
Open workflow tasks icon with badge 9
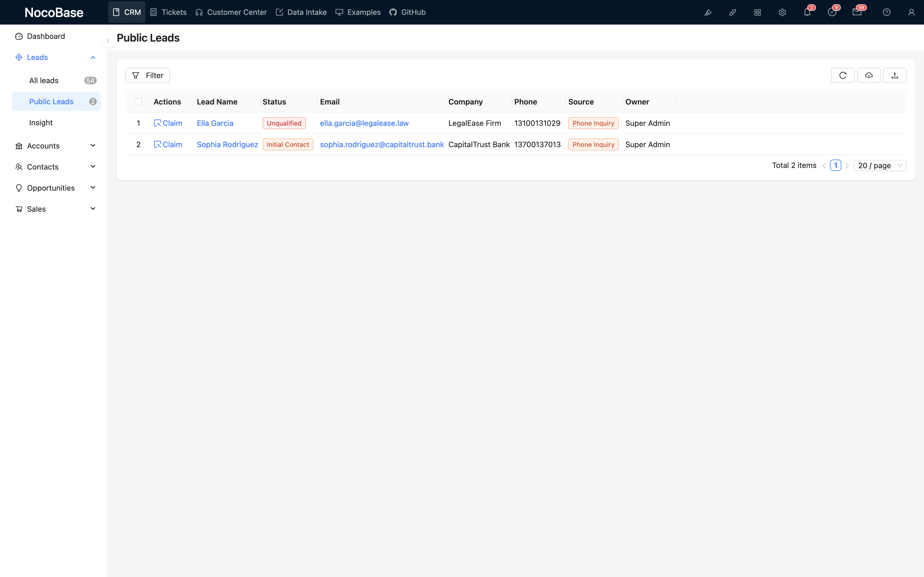pyautogui.click(x=832, y=13)
